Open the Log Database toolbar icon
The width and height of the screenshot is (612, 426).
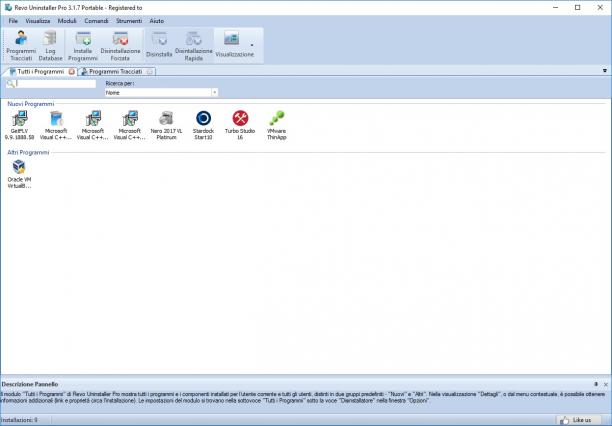click(x=50, y=45)
